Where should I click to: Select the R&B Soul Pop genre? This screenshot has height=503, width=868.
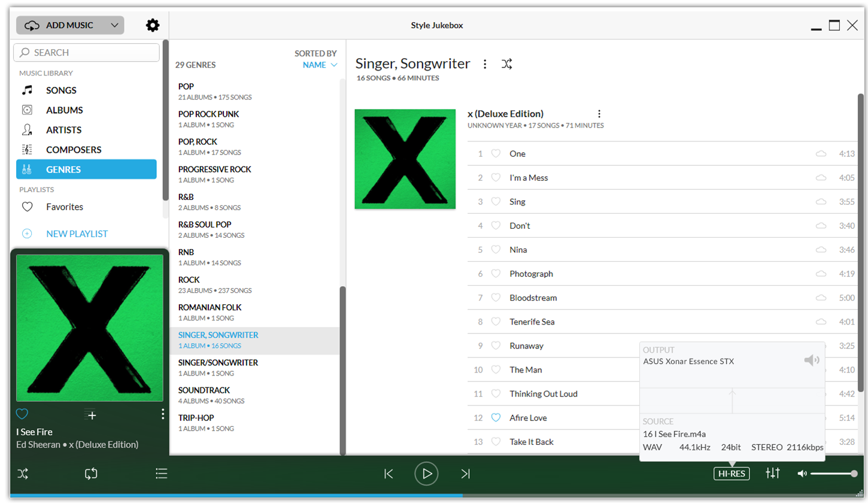click(254, 229)
